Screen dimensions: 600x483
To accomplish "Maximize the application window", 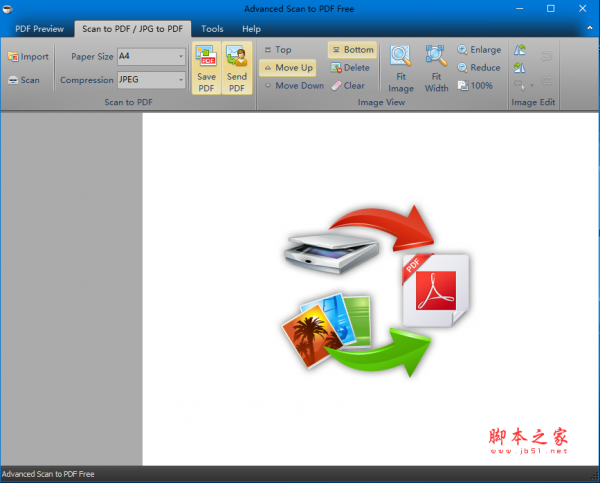I will (550, 8).
